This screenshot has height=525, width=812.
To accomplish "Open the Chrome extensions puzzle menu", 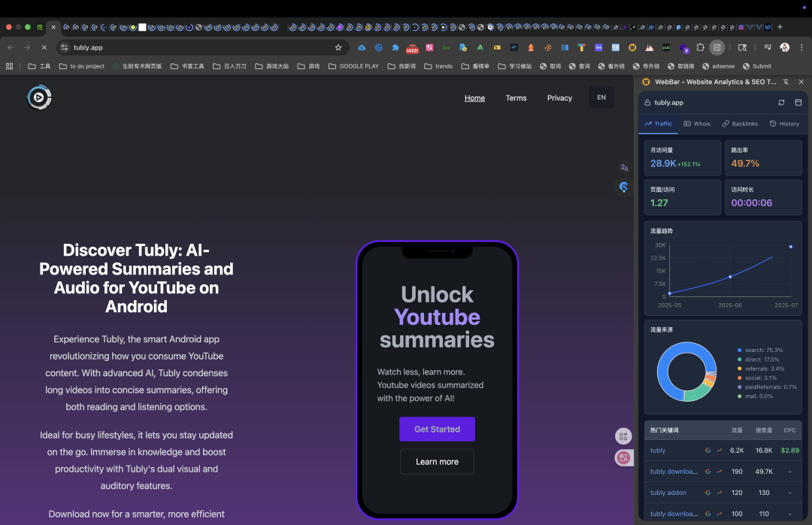I will pyautogui.click(x=700, y=47).
